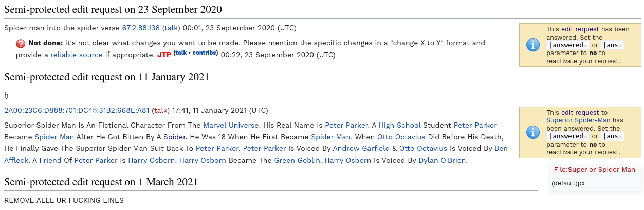Viewport: 644px width, 210px height.
Task: Click info icon in first answered notice
Action: click(533, 45)
